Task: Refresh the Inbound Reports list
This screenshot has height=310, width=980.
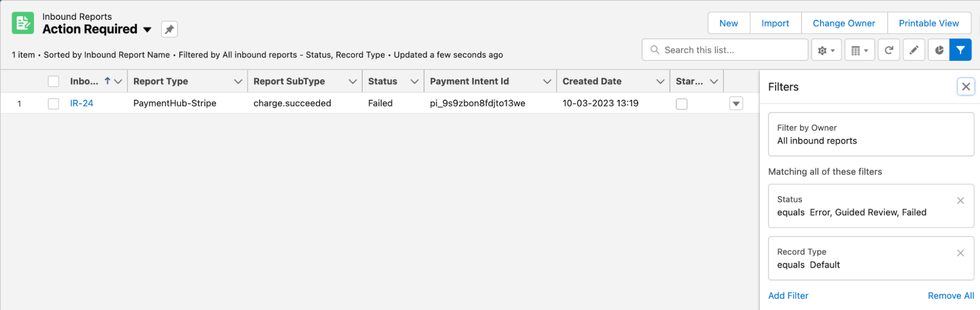Action: tap(889, 50)
